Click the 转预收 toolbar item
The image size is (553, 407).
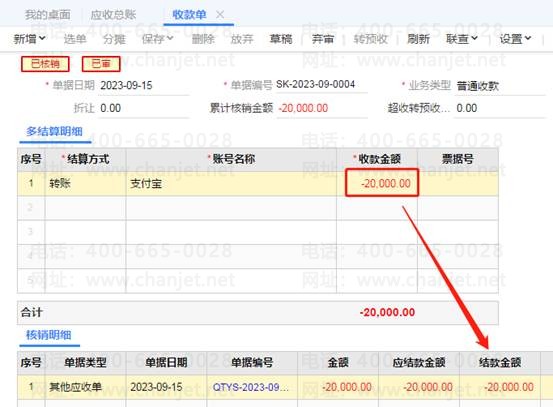click(371, 38)
